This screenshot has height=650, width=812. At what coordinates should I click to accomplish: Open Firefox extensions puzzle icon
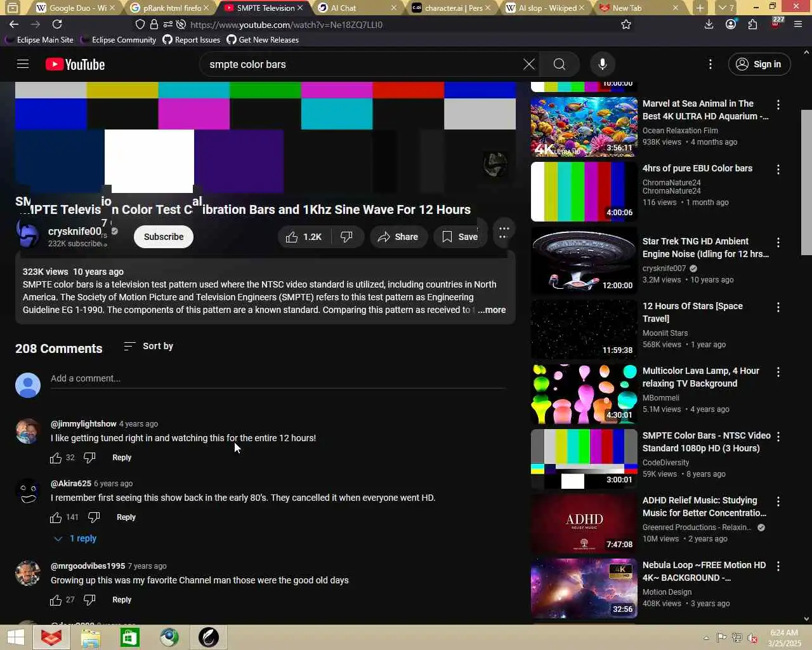(x=752, y=24)
